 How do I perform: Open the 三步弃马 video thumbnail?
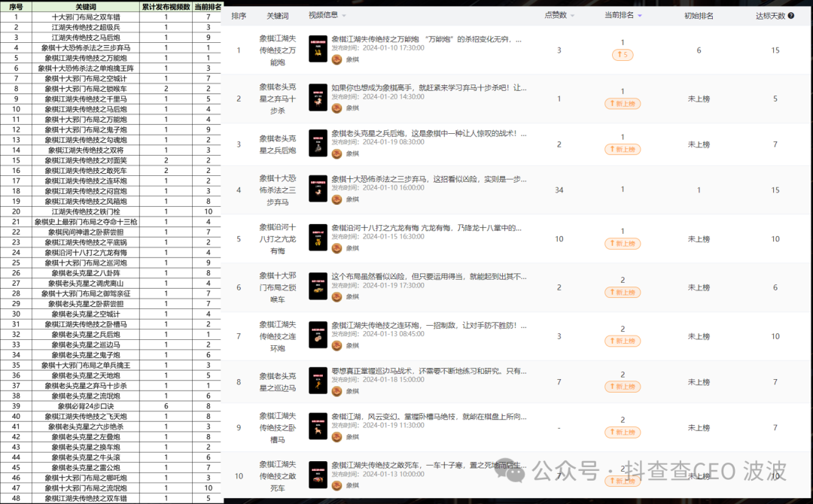click(318, 189)
